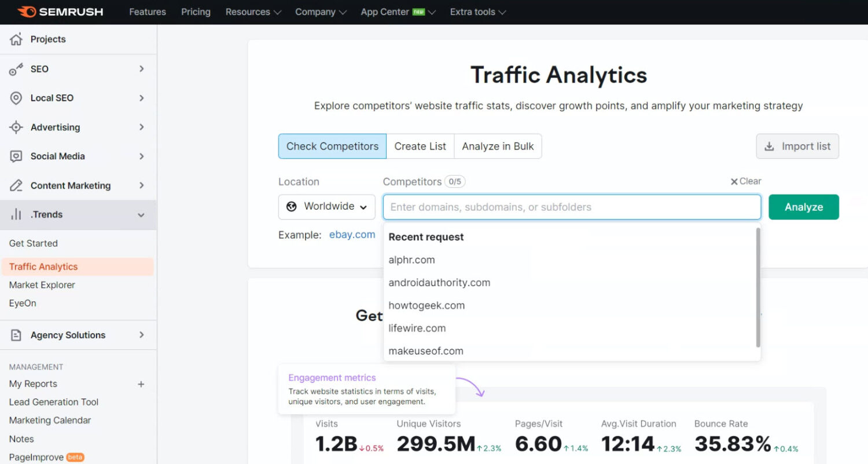Click the .Trends bar chart icon
The image size is (868, 464).
pos(16,214)
